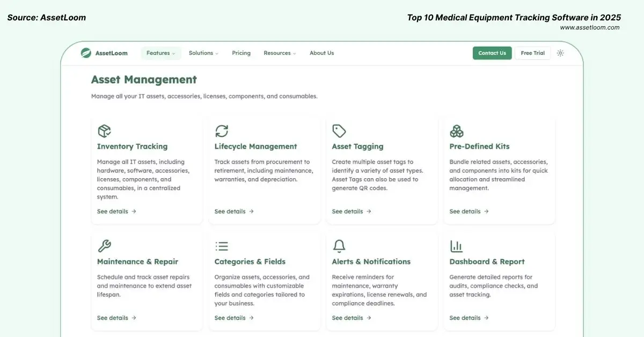Start the Free Trial
The width and height of the screenshot is (644, 337).
tap(532, 53)
